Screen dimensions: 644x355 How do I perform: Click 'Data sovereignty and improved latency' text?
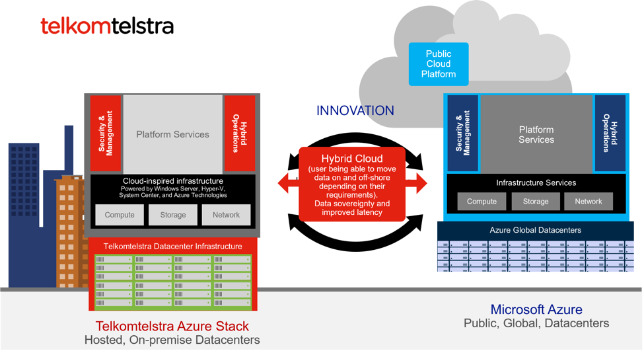coord(352,208)
